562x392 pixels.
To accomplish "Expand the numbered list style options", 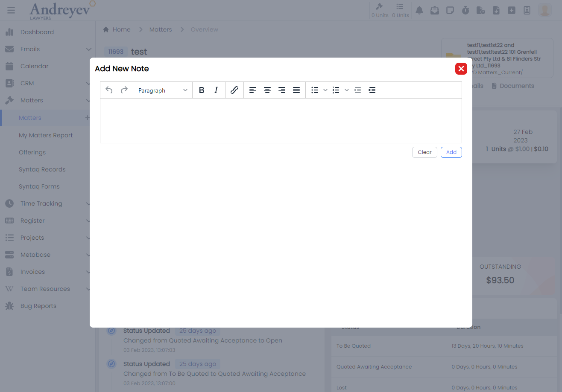I will (347, 90).
